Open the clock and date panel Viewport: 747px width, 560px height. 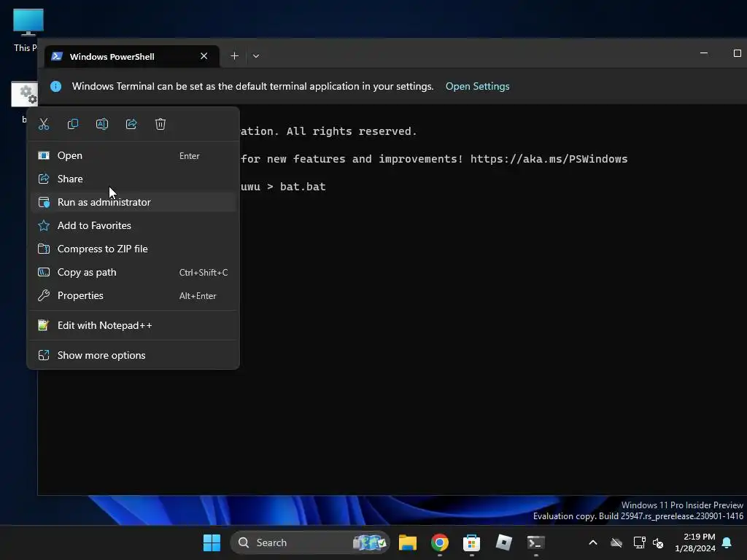(x=695, y=542)
